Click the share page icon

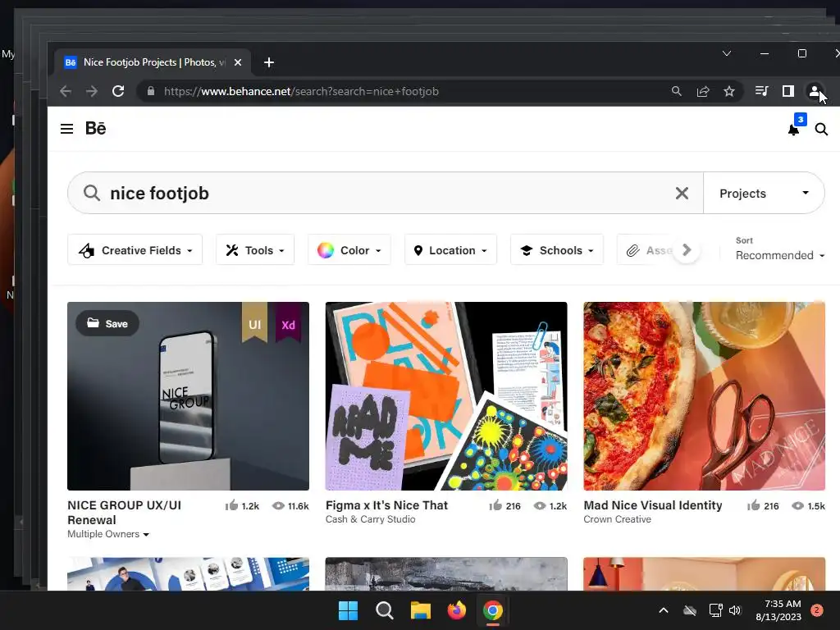703,91
